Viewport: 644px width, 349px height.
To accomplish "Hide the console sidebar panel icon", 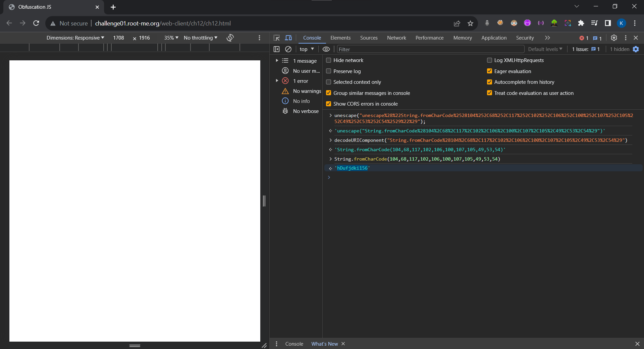I will [x=276, y=49].
